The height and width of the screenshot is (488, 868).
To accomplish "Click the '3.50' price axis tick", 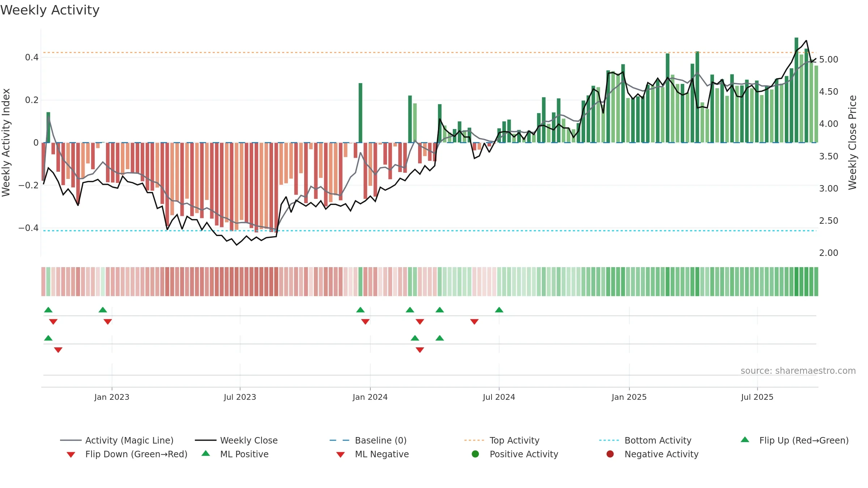I will tap(829, 157).
